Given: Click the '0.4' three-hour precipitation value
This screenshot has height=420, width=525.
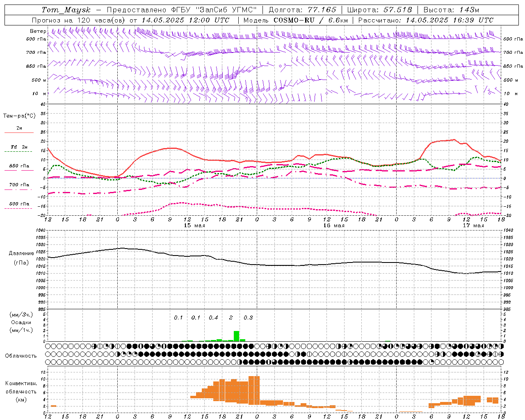Looking at the screenshot, I should (x=213, y=318).
